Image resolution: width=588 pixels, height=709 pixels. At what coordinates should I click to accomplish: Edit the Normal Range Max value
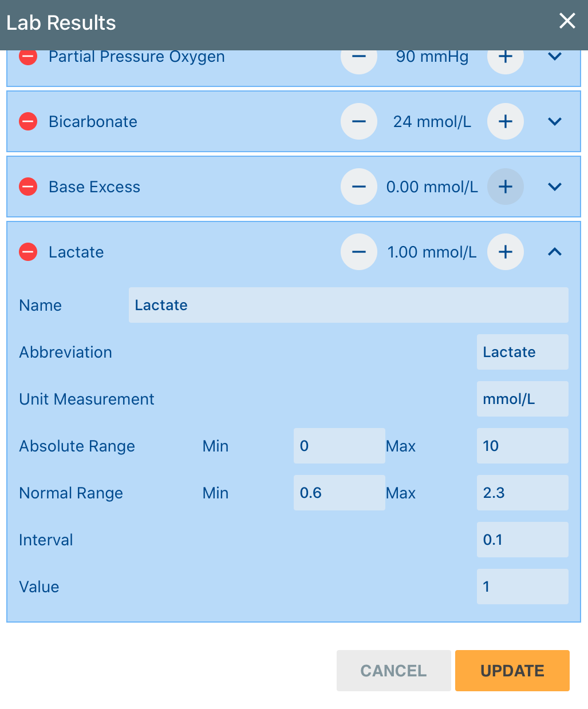click(522, 493)
